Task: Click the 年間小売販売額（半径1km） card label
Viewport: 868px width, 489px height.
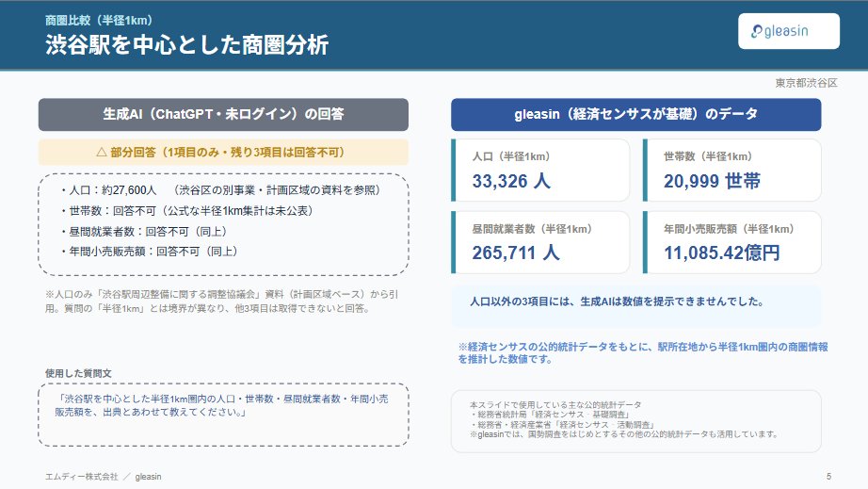Action: (729, 229)
